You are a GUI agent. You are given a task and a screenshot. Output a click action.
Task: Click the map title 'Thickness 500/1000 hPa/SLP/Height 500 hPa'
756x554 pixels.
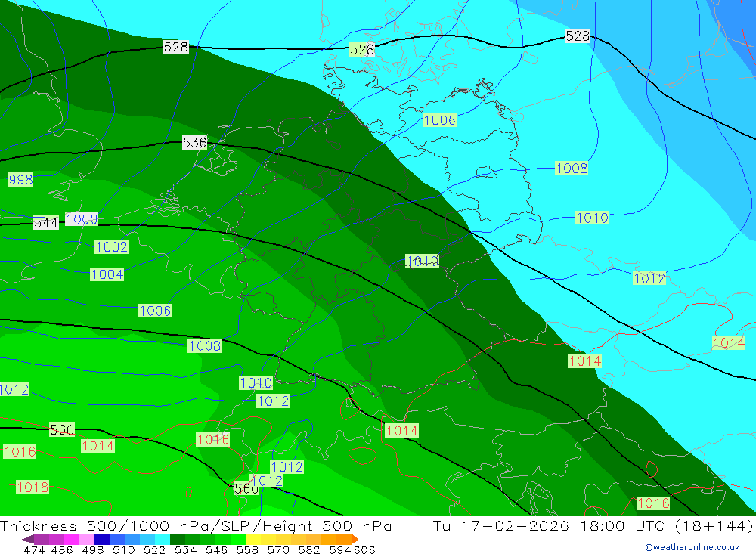[196, 525]
